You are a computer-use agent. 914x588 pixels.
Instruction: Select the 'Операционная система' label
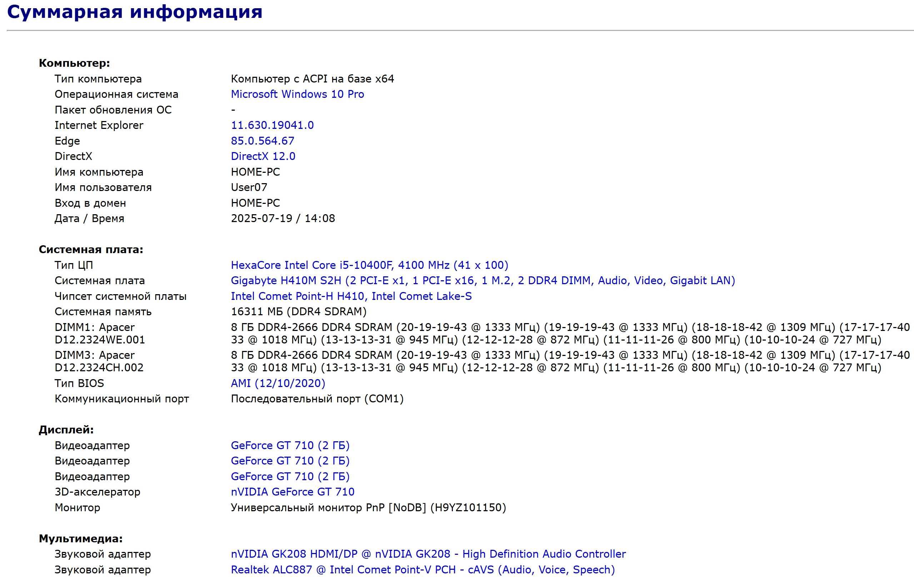[116, 94]
